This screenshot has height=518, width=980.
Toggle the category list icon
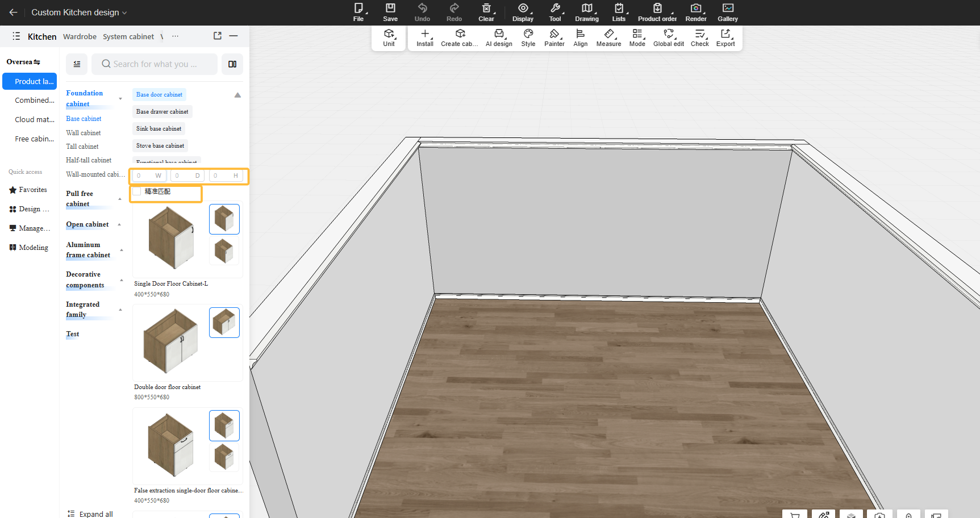pos(77,64)
